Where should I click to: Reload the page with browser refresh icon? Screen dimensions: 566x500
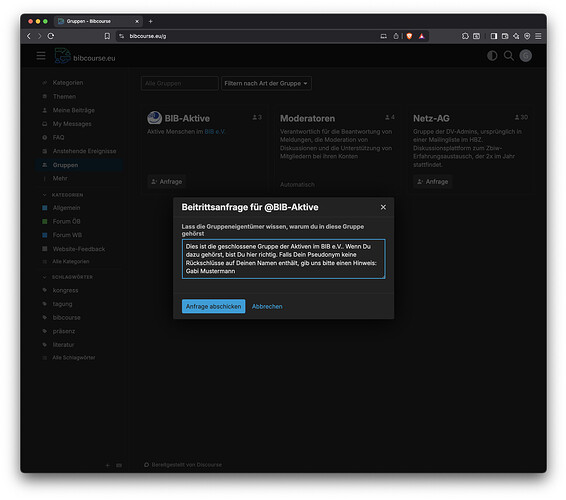pyautogui.click(x=51, y=36)
